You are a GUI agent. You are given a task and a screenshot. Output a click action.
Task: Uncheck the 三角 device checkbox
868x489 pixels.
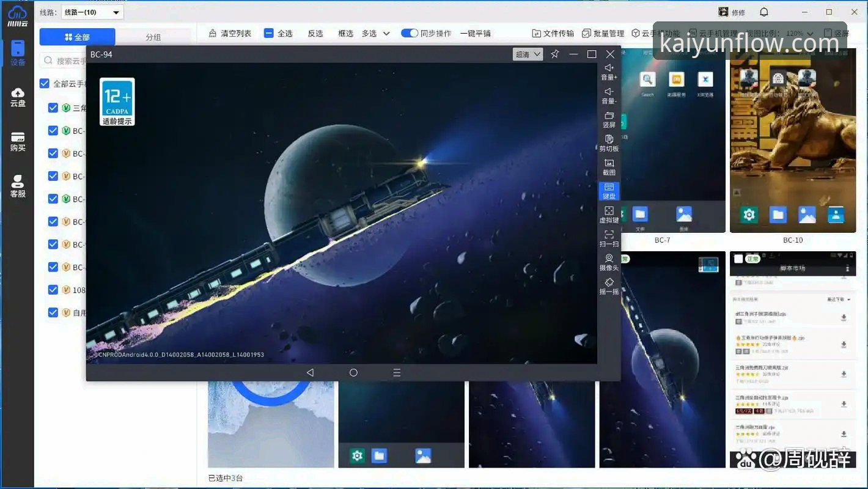click(x=53, y=108)
